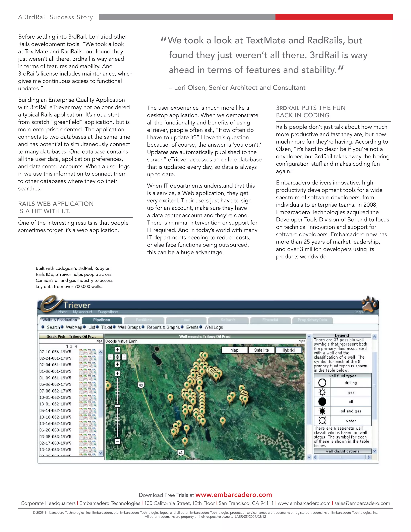The image size is (411, 532).
Task: Pan the map right with arrow icon
Action: tap(124, 357)
